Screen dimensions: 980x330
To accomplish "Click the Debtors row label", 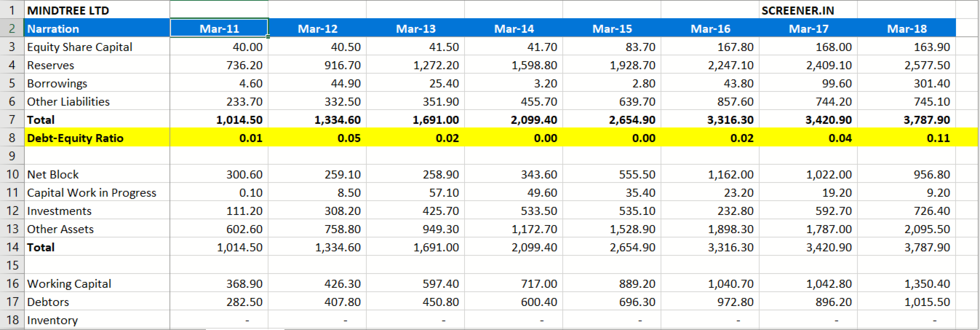I will click(48, 302).
